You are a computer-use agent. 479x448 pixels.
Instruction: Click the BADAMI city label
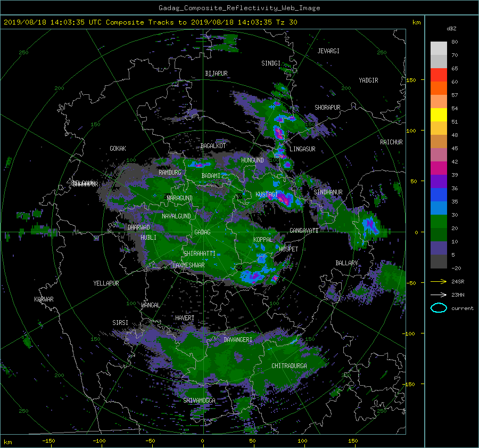211,176
